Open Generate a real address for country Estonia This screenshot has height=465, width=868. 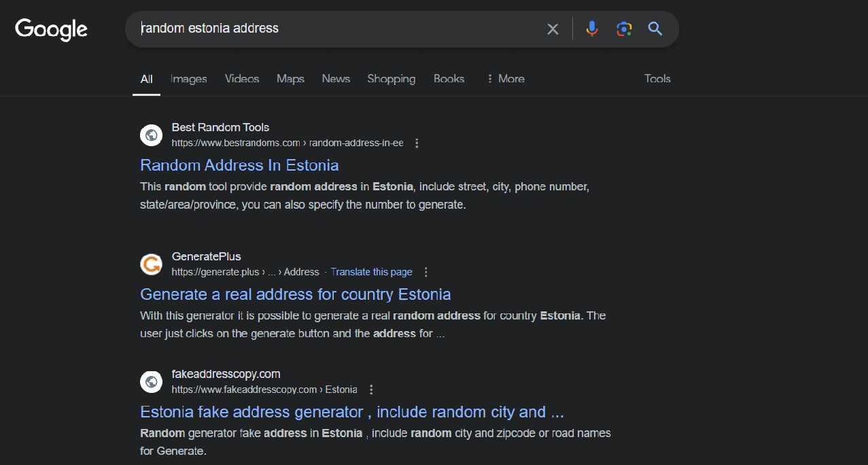[x=296, y=294]
